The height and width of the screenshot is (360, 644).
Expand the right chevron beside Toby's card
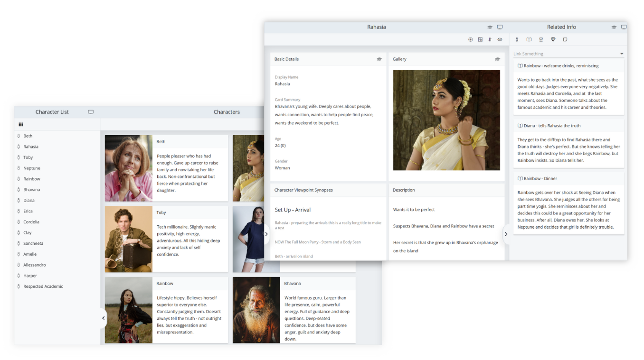pos(266,234)
